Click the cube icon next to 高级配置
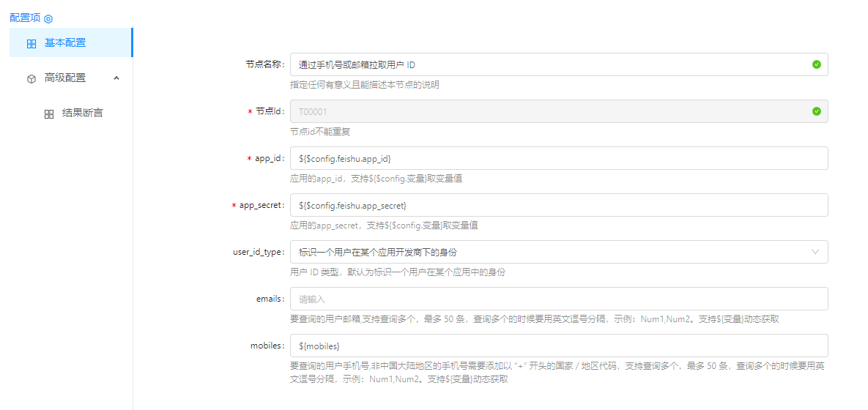This screenshot has width=868, height=410. (31, 78)
